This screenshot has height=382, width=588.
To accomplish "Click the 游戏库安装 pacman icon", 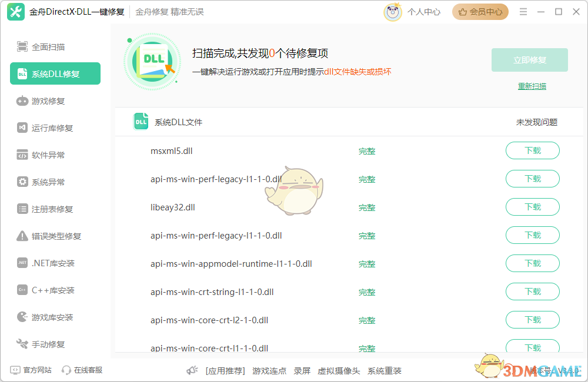I will [22, 317].
